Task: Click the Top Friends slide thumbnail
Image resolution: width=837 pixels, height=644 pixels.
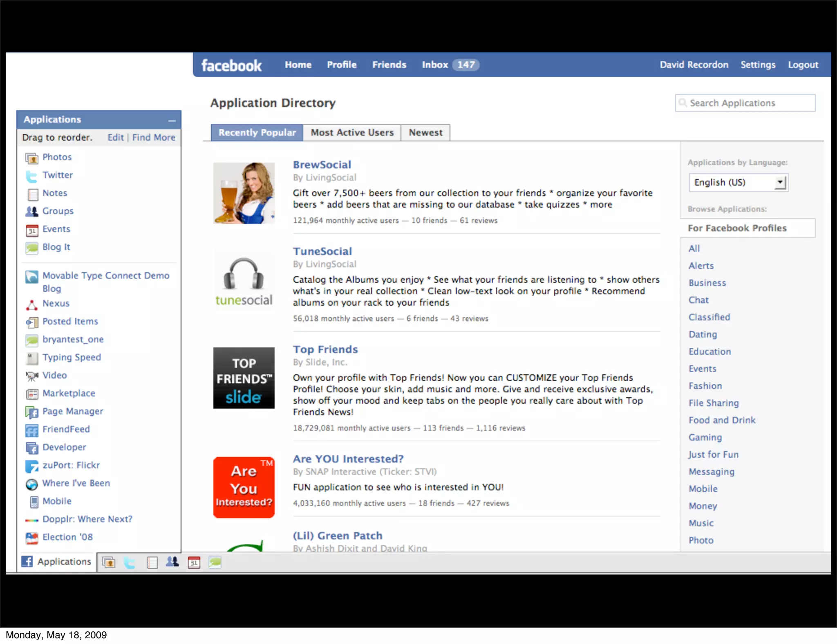Action: (x=244, y=378)
